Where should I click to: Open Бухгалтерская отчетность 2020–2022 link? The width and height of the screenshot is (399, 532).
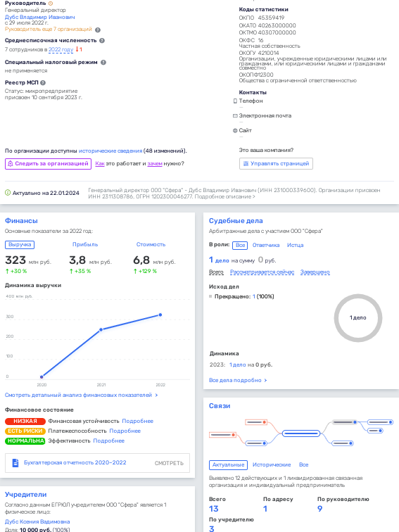click(x=75, y=463)
